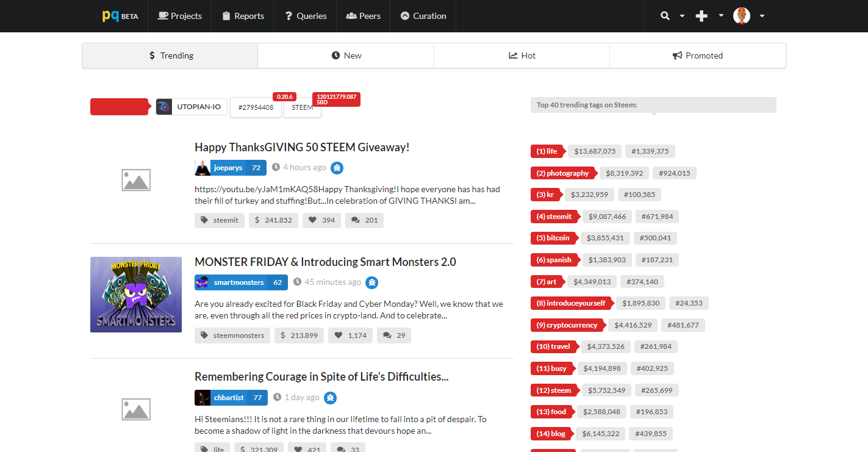
Task: Switch to the Promoted tab
Action: coord(697,56)
